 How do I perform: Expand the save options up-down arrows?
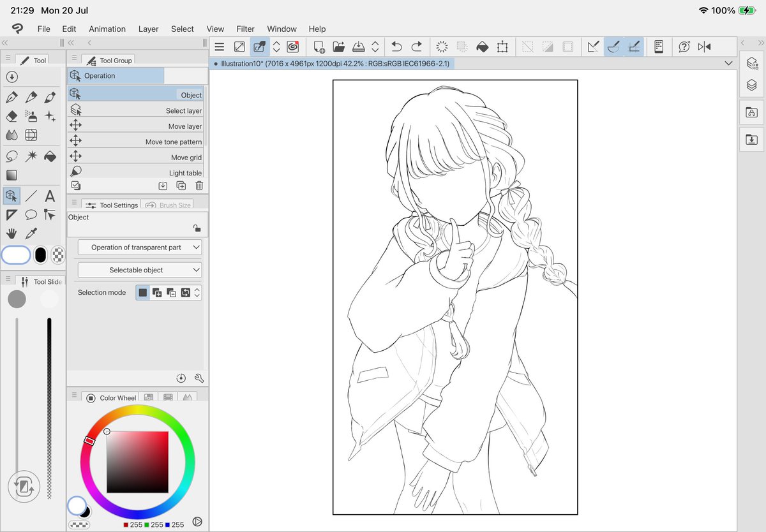[375, 47]
